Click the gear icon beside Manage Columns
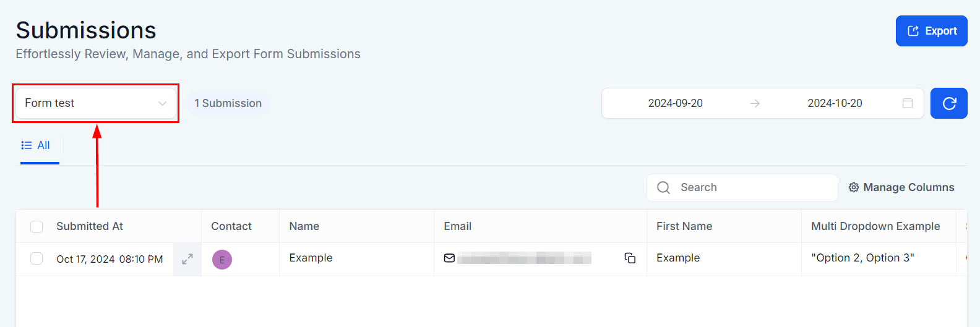980x327 pixels. tap(853, 187)
